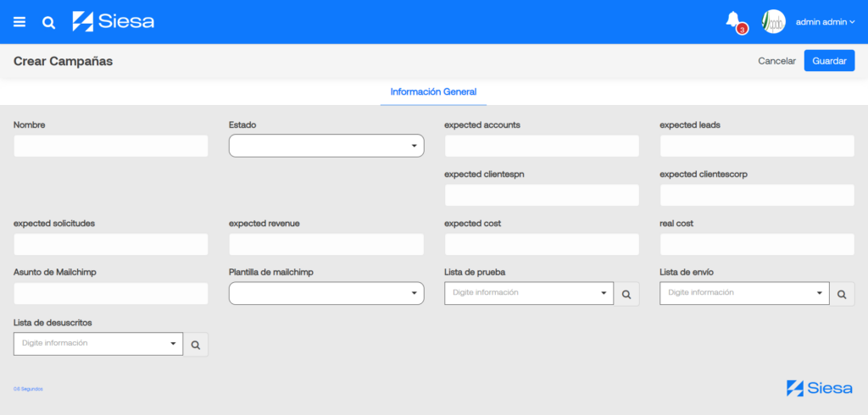Click search icon beside Lista de envío

(x=842, y=295)
